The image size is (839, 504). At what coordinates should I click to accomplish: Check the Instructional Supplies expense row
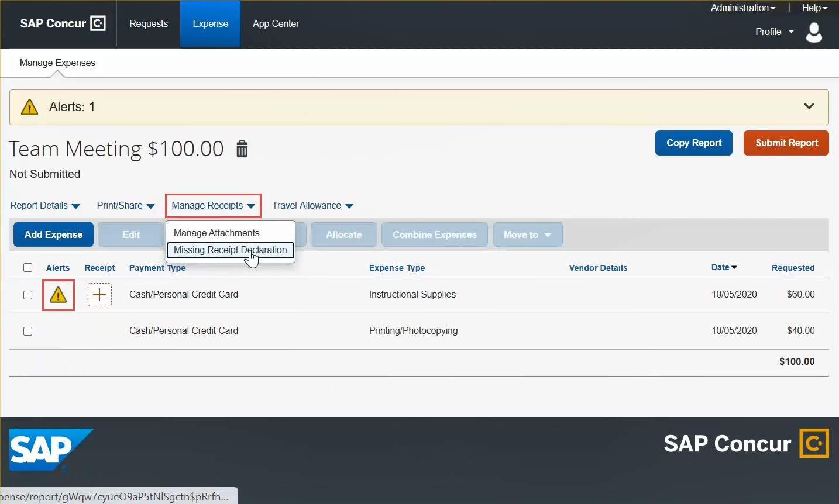click(x=27, y=295)
